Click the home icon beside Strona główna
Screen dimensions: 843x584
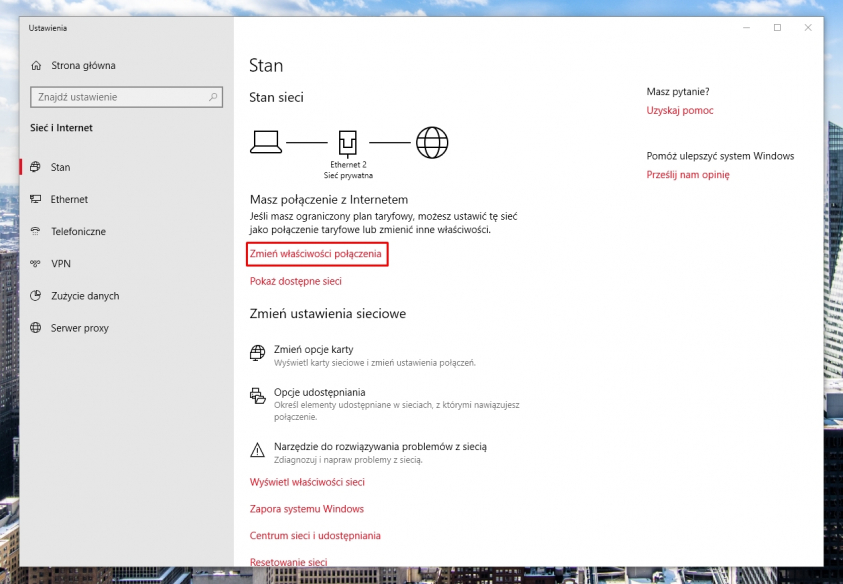pyautogui.click(x=37, y=66)
